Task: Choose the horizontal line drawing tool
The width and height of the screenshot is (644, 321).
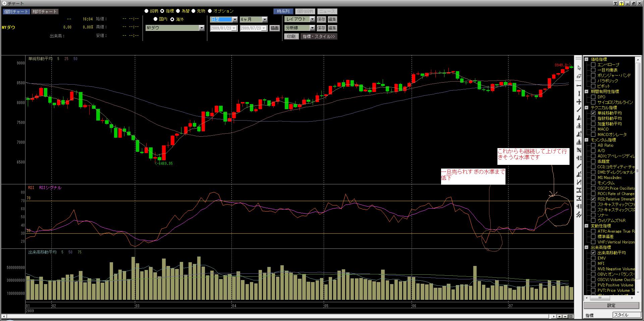Action: pyautogui.click(x=579, y=85)
